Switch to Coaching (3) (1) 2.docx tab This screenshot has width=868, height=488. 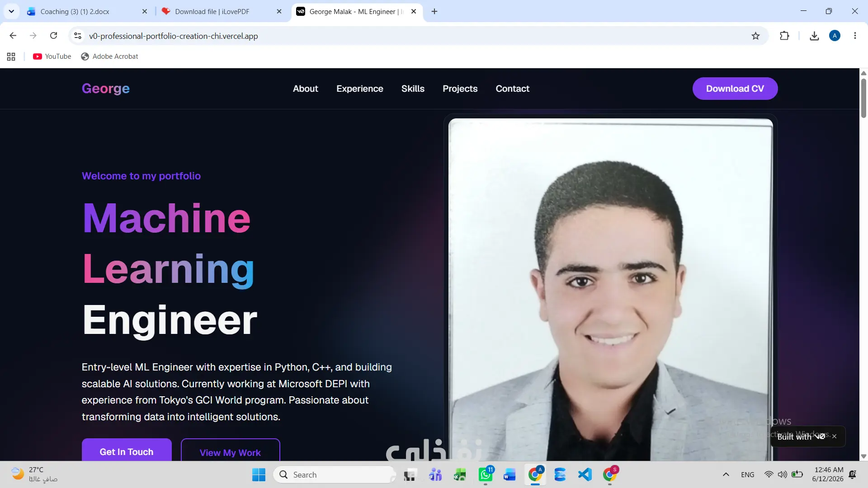(x=86, y=11)
